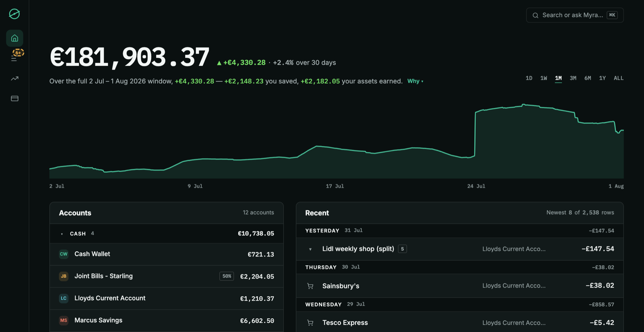This screenshot has width=644, height=332.
Task: Select the 6M time range
Action: 588,78
